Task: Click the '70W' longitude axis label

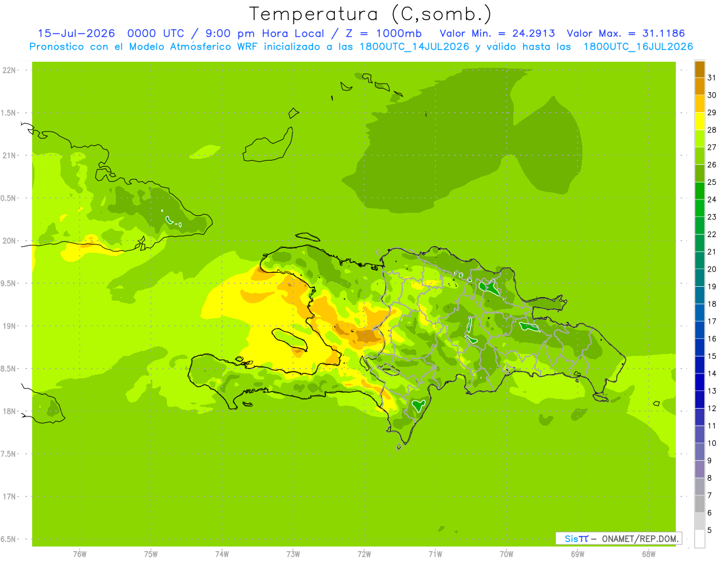Action: coord(507,554)
